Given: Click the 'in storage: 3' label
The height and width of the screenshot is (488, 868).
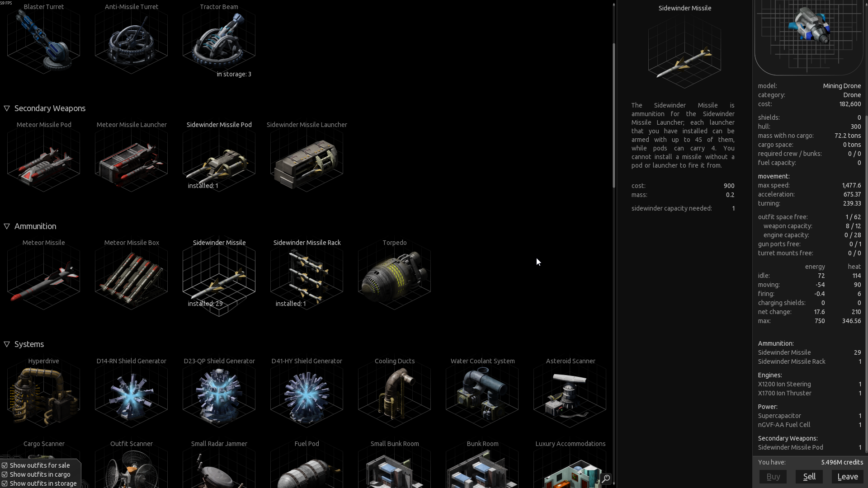Looking at the screenshot, I should [234, 74].
